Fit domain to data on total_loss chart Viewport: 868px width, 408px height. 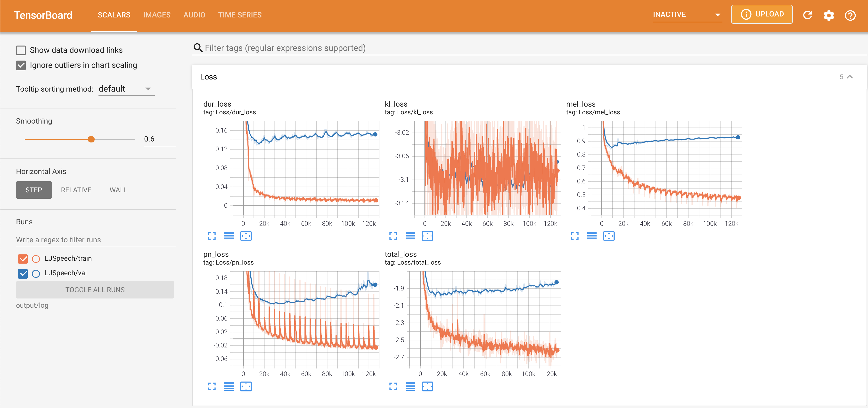(427, 386)
